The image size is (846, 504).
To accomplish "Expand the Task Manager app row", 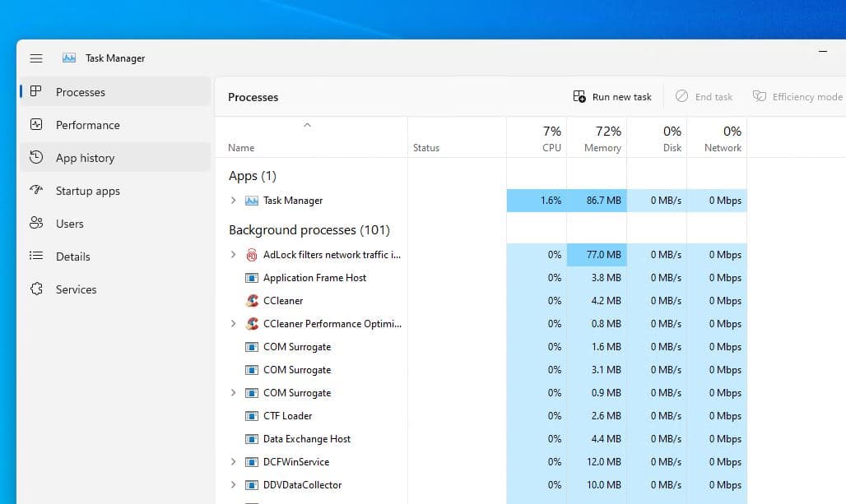I will (x=233, y=201).
